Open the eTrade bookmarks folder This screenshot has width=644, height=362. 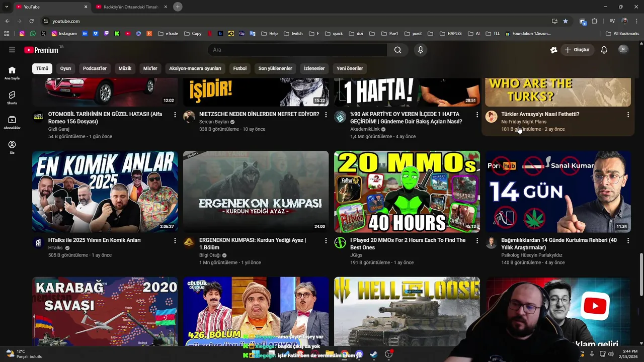168,34
